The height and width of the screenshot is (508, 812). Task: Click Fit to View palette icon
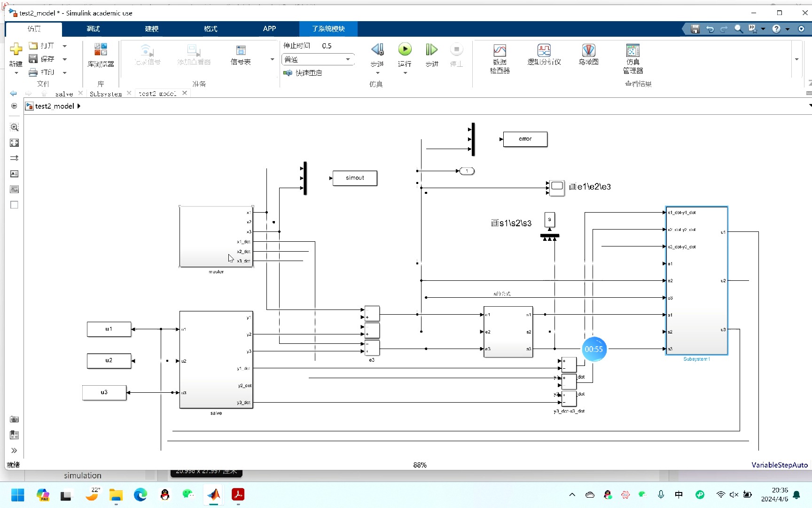click(15, 143)
